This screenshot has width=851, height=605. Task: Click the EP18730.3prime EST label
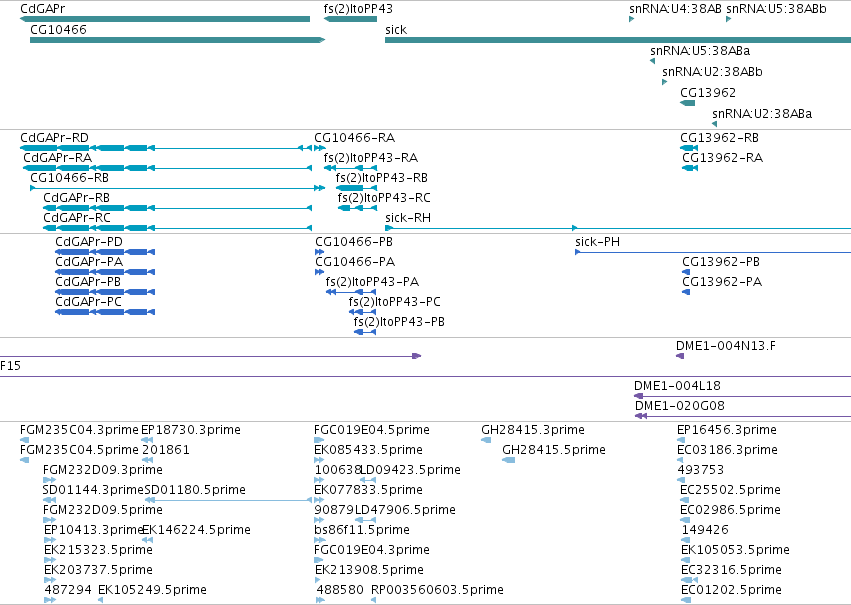point(191,430)
